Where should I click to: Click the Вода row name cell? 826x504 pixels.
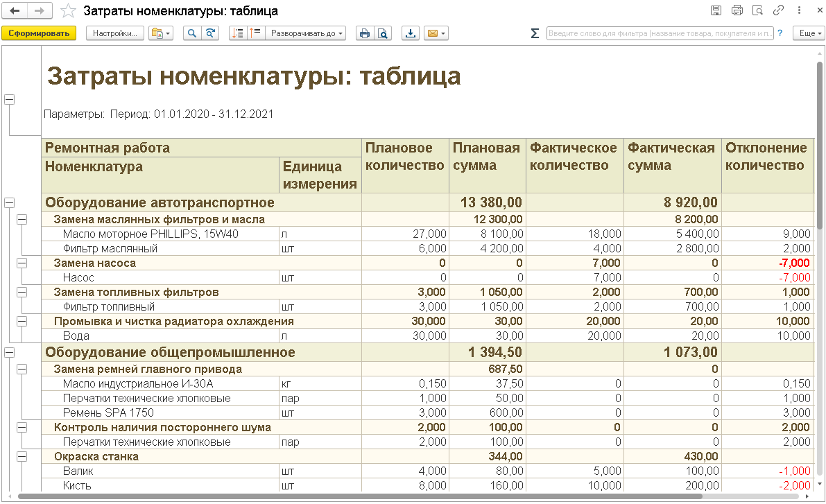[161, 336]
